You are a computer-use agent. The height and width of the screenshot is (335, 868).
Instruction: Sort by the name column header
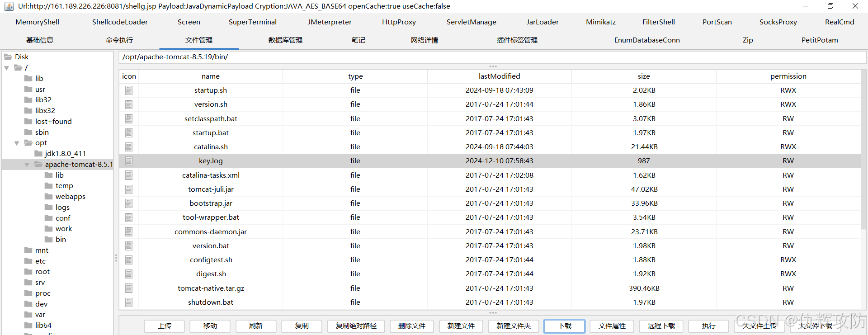coord(211,76)
